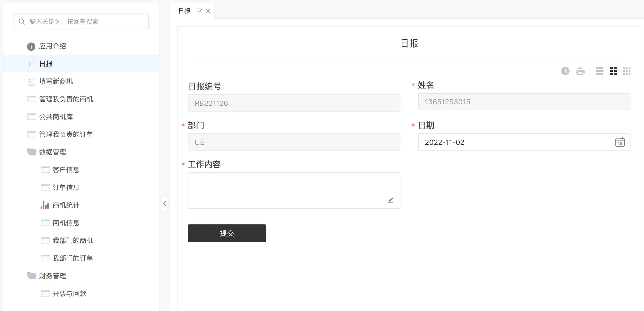Open 公共商机库 in the sidebar
The width and height of the screenshot is (644, 311).
pyautogui.click(x=56, y=117)
